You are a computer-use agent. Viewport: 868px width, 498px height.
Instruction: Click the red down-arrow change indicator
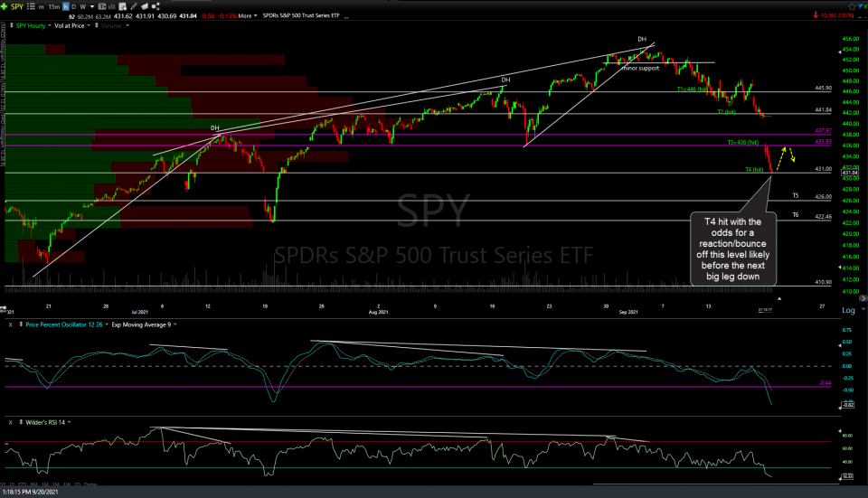(816, 15)
